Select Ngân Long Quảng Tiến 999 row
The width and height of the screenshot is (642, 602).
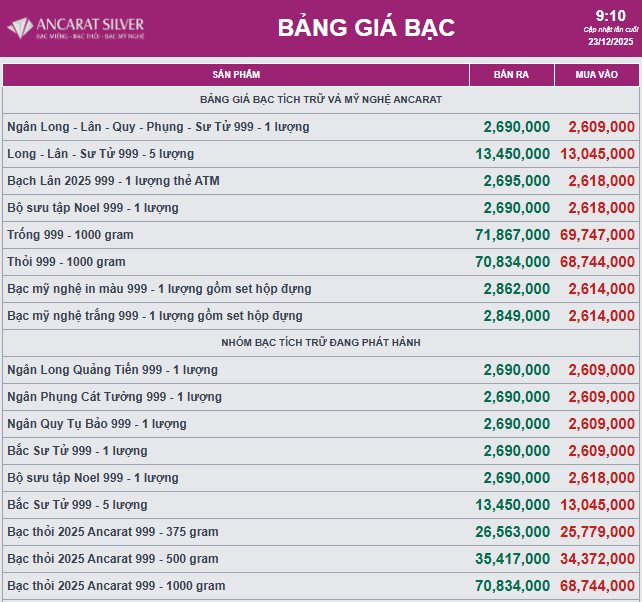(112, 370)
